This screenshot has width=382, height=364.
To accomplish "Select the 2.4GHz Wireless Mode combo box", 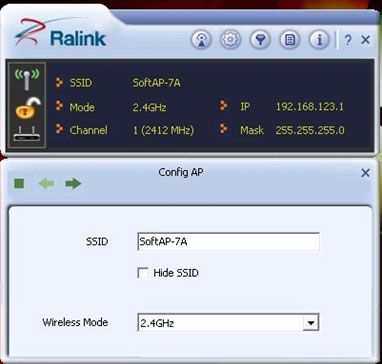I will click(228, 322).
